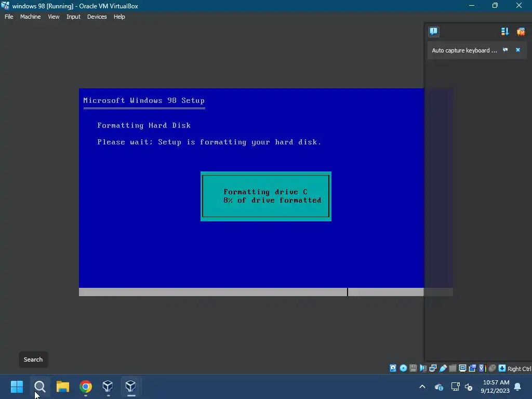Click the disable message icon on keyboard notification
Viewport: 532px width, 399px height.
(x=505, y=50)
